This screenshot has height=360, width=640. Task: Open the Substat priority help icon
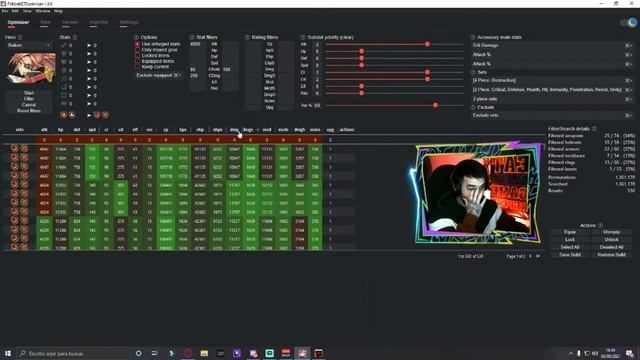pos(303,37)
